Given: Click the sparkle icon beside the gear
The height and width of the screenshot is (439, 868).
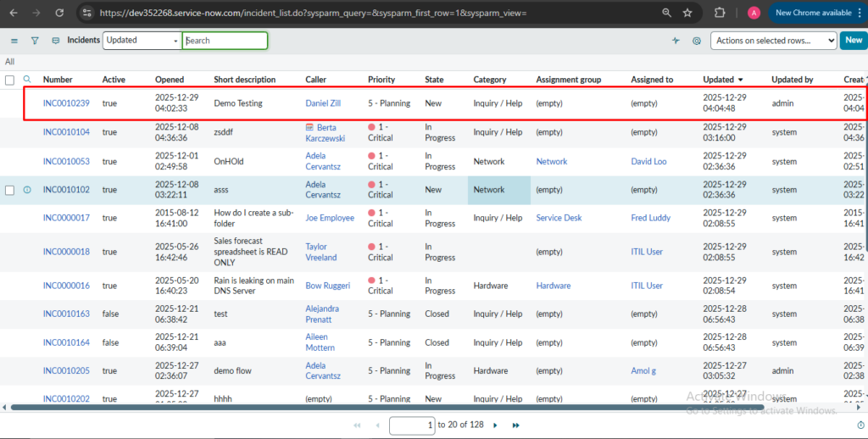Looking at the screenshot, I should click(676, 41).
